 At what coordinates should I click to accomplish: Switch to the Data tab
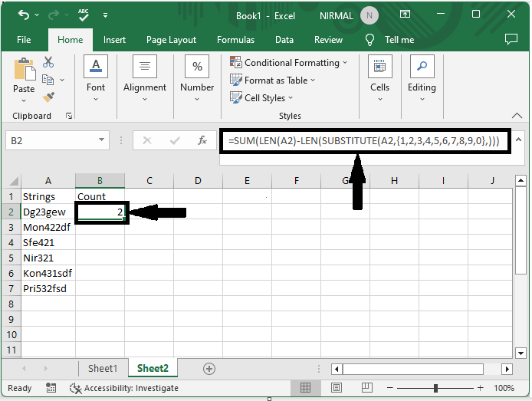(284, 40)
